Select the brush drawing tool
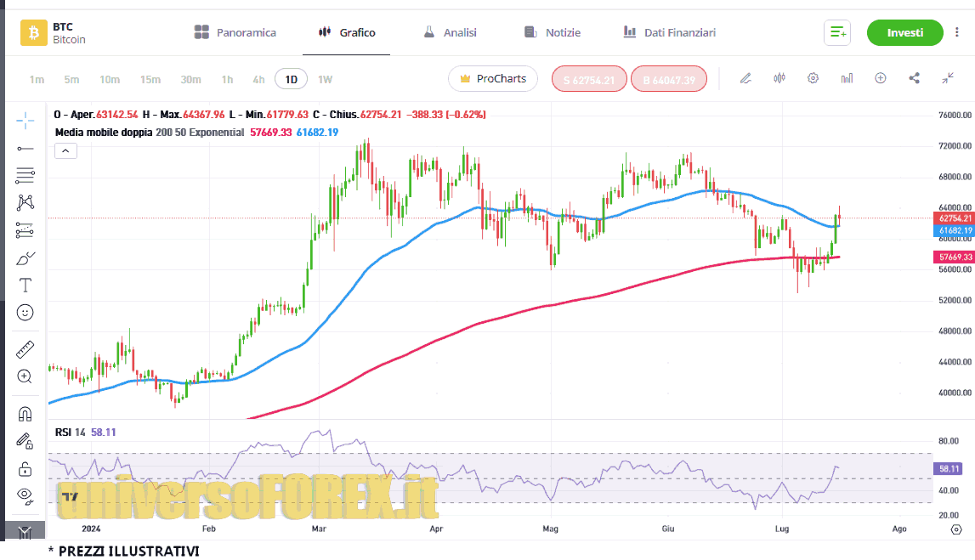 coord(25,258)
